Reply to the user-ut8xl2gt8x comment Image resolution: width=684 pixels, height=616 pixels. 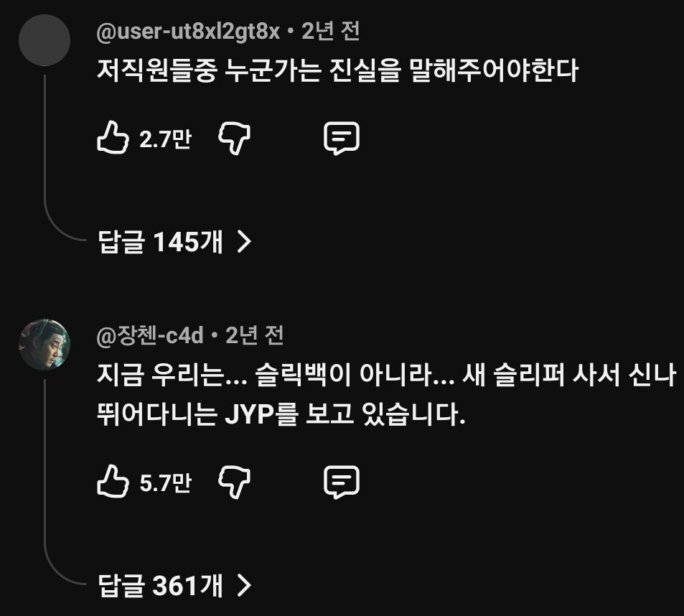[342, 139]
